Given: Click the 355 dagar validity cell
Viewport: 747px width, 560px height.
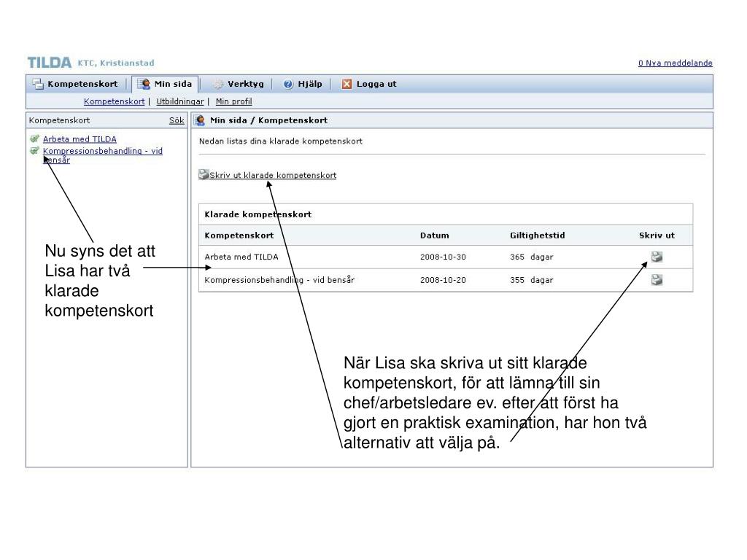Looking at the screenshot, I should pos(532,280).
